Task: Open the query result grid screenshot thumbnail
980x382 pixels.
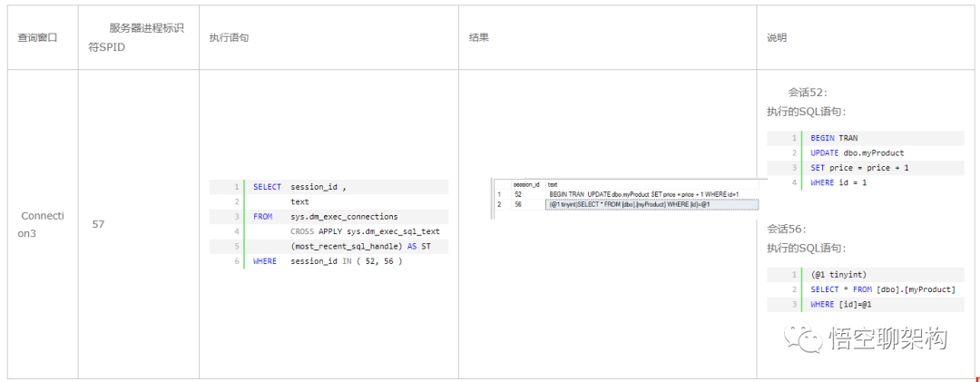Action: 630,199
